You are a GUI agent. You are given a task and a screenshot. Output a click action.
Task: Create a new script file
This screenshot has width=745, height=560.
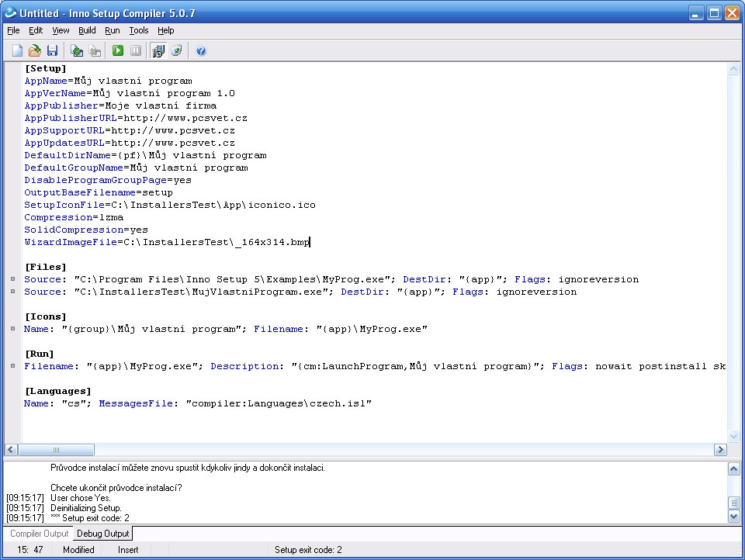pyautogui.click(x=17, y=50)
